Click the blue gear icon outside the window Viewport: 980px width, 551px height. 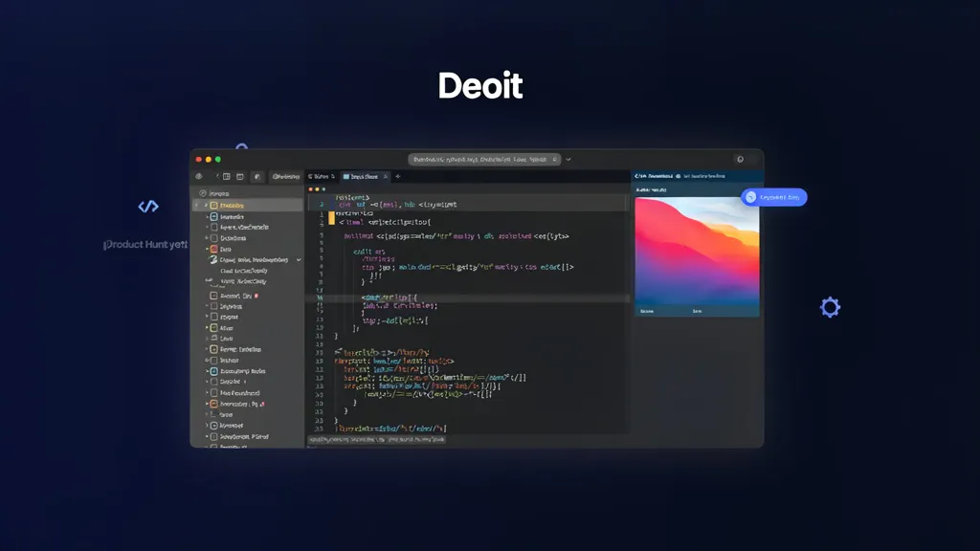830,307
